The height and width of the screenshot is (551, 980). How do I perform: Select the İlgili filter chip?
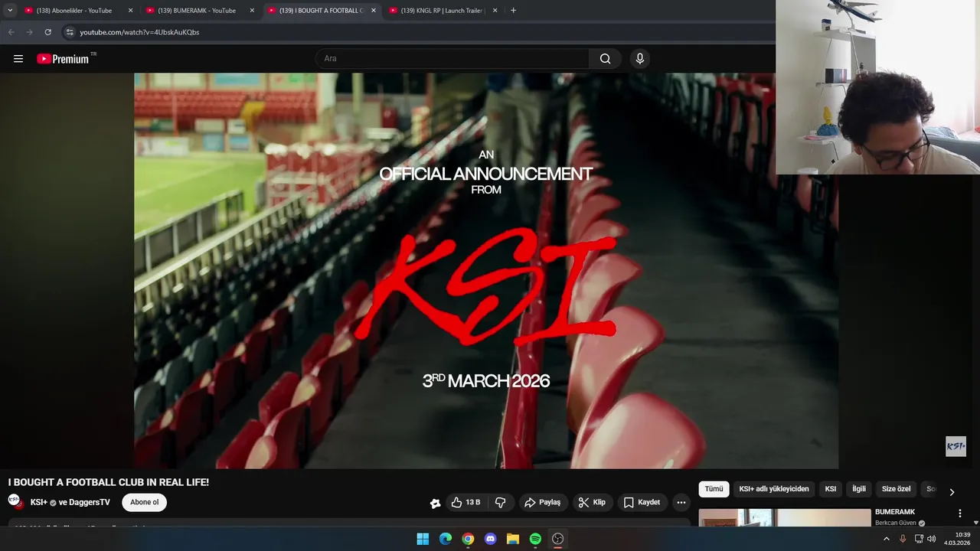pos(859,489)
